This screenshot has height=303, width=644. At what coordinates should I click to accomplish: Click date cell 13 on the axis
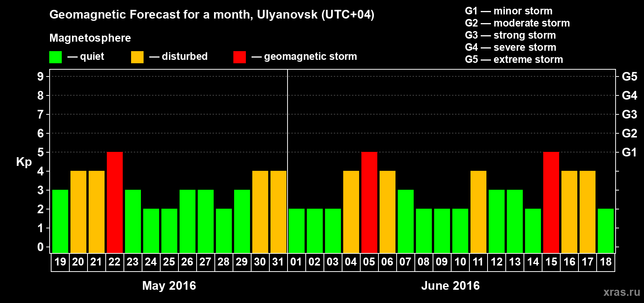click(515, 262)
